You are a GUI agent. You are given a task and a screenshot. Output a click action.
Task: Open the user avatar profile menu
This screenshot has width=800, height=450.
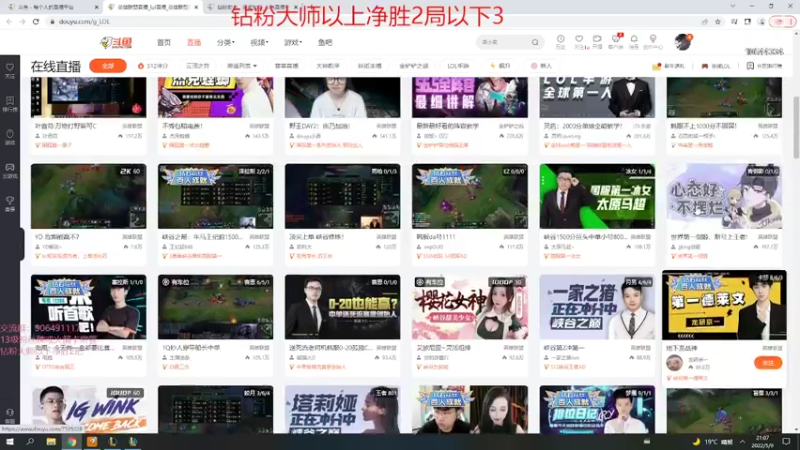point(682,42)
